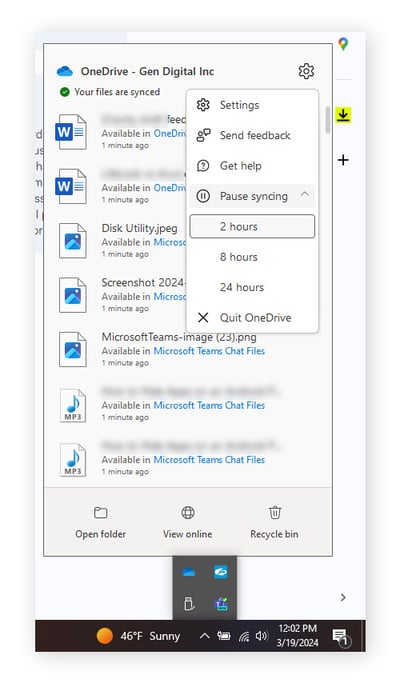This screenshot has width=400, height=683.
Task: Open the Microsoft link under Disk Utility.jpeg
Action: pos(170,242)
